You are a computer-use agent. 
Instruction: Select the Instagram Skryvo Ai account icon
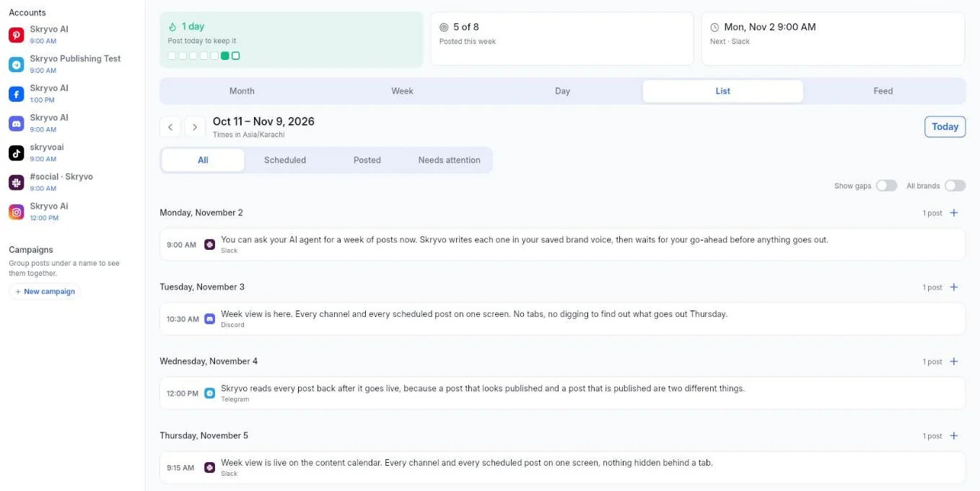[17, 212]
